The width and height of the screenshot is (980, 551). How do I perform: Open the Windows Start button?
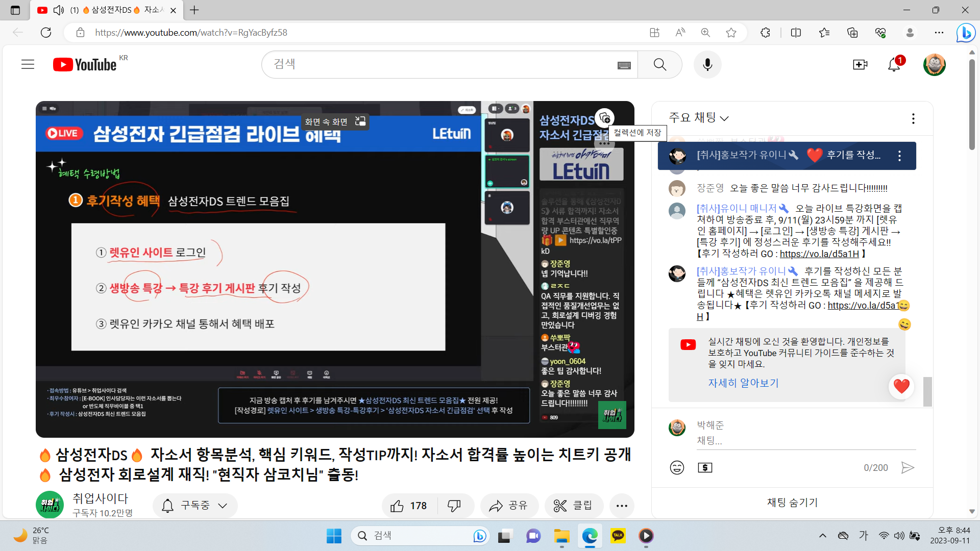(334, 536)
